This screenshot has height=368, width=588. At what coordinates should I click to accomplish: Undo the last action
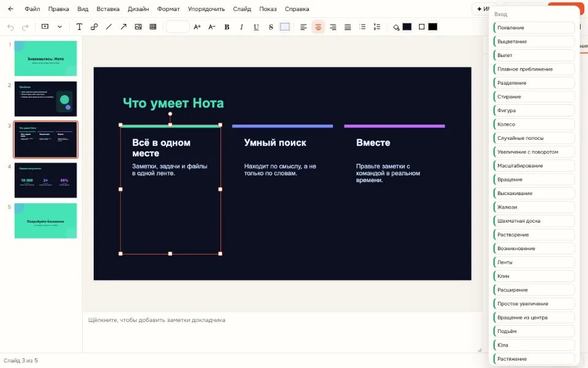pos(10,27)
